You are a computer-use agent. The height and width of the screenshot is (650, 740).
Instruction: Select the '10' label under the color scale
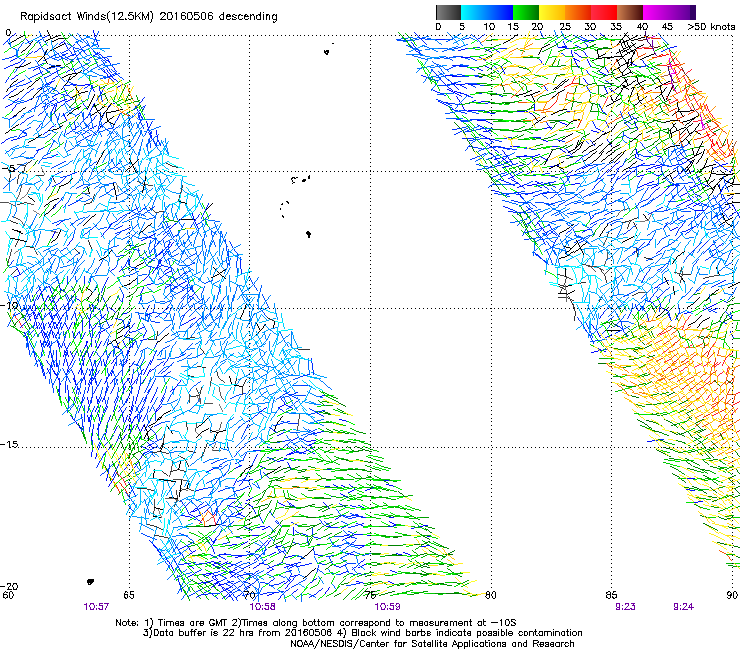489,27
